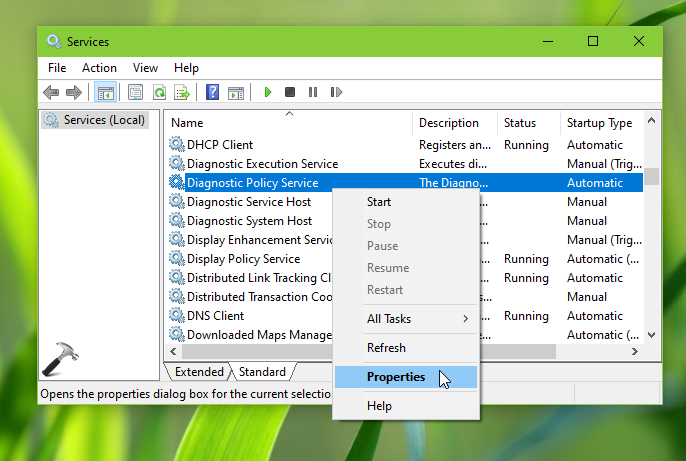Click the Export List toolbar icon
This screenshot has height=461, width=686.
point(182,92)
